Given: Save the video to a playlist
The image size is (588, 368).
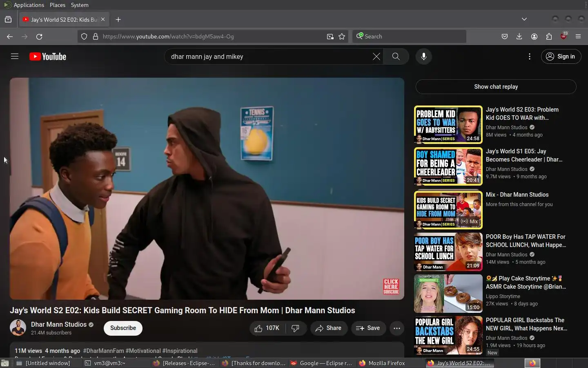Looking at the screenshot, I should tap(368, 328).
